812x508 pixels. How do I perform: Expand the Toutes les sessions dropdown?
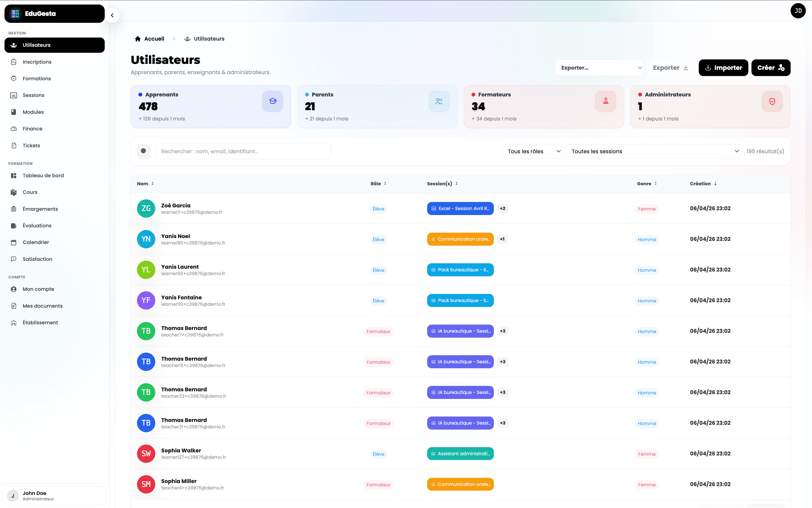pos(653,151)
